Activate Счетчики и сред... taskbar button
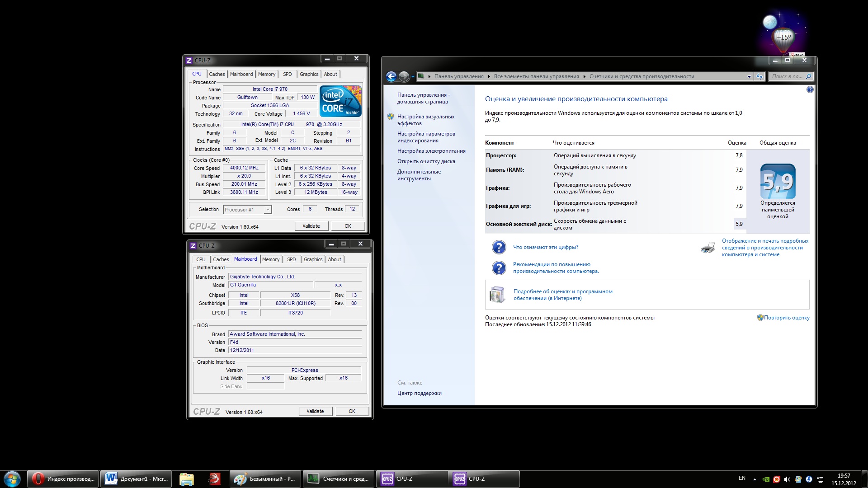The image size is (868, 488). click(339, 479)
